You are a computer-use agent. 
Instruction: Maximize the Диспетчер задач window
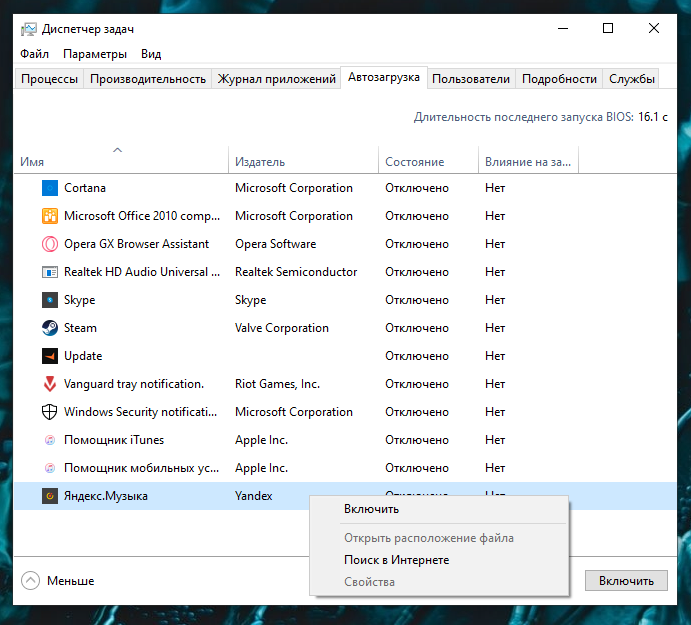(608, 29)
